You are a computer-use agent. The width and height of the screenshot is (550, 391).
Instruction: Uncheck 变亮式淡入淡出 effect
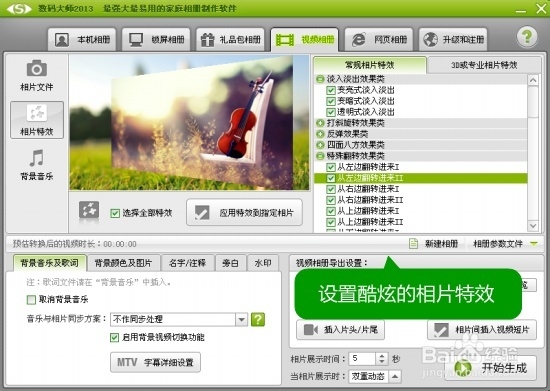pos(330,90)
